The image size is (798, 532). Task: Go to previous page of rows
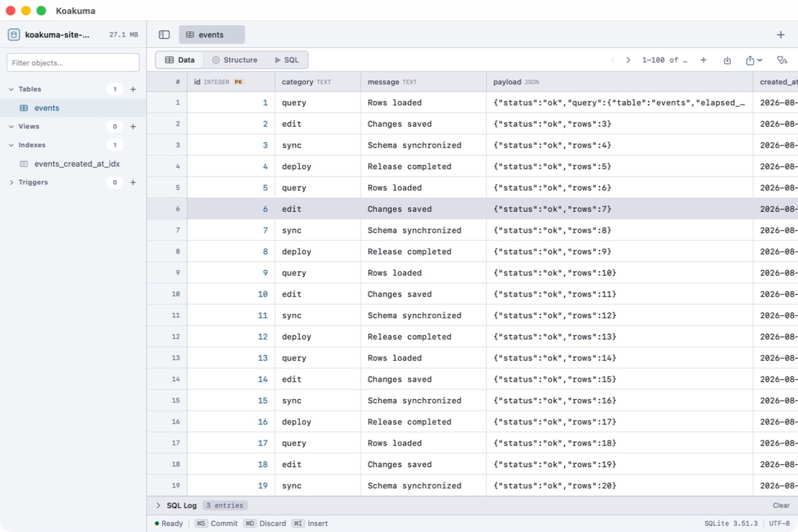click(613, 60)
